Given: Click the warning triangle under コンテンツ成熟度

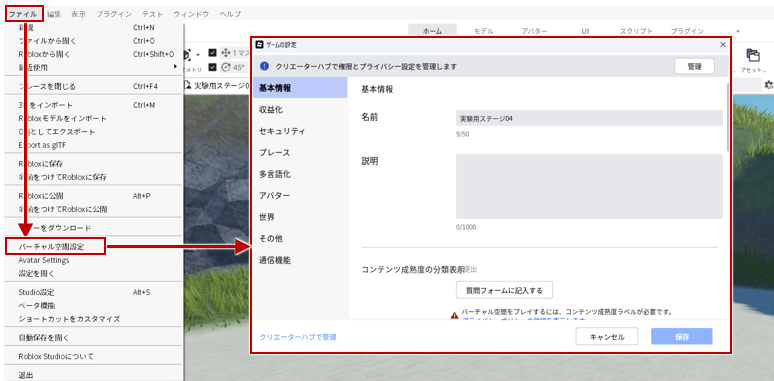Looking at the screenshot, I should [x=454, y=315].
